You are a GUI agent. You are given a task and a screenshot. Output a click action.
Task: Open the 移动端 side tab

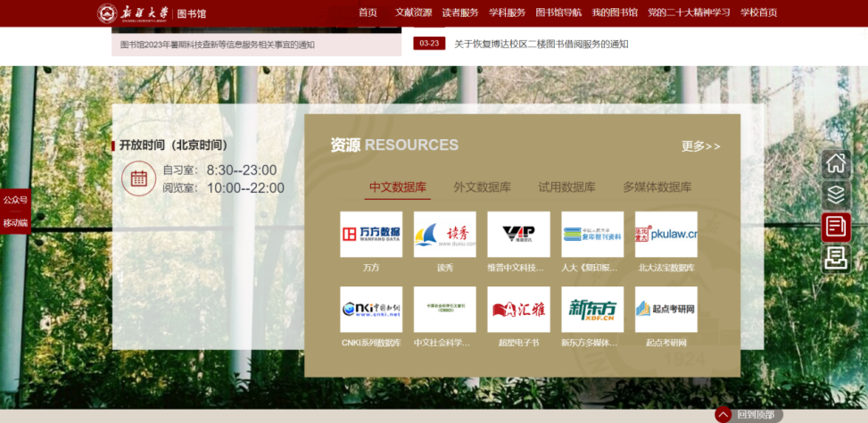point(15,223)
